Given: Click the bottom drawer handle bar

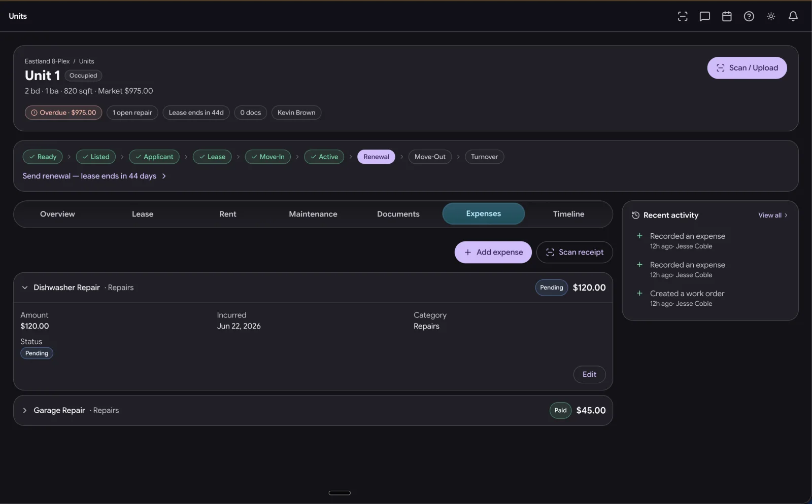Looking at the screenshot, I should pos(340,493).
